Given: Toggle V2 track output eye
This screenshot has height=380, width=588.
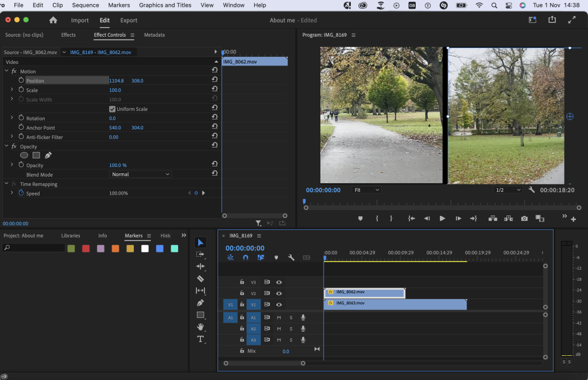Looking at the screenshot, I should pos(279,293).
